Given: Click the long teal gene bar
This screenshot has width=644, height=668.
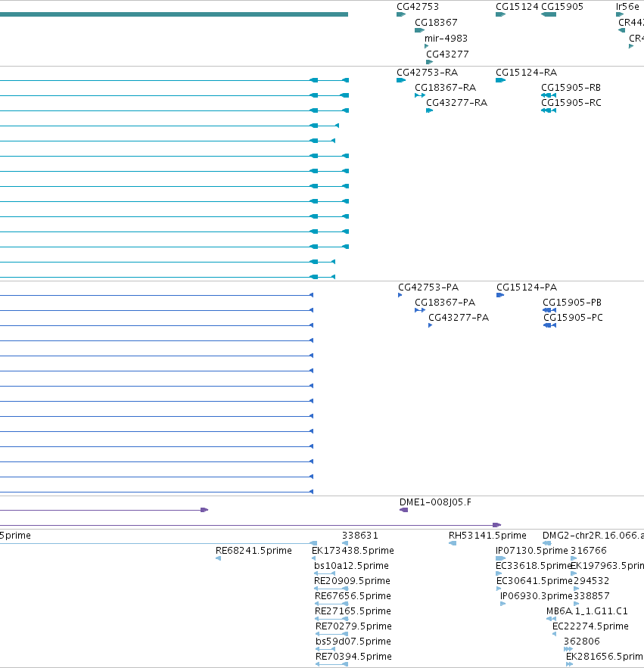Looking at the screenshot, I should coord(174,14).
